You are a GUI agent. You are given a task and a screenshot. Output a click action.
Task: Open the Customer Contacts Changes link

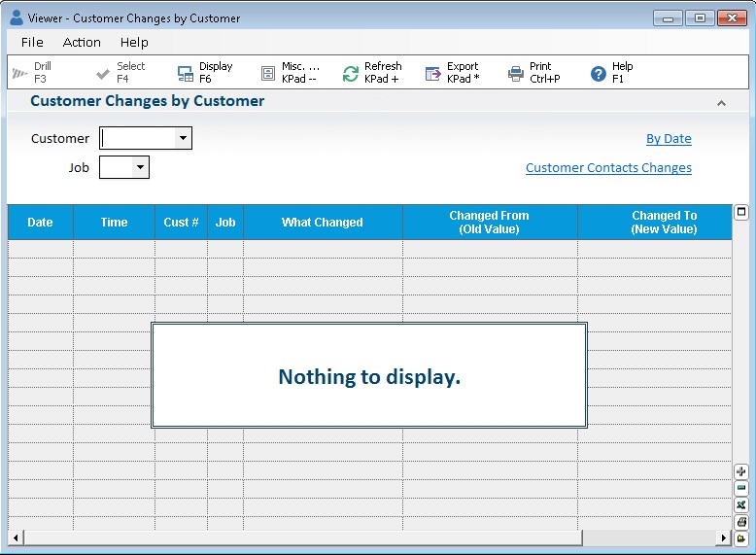tap(608, 168)
